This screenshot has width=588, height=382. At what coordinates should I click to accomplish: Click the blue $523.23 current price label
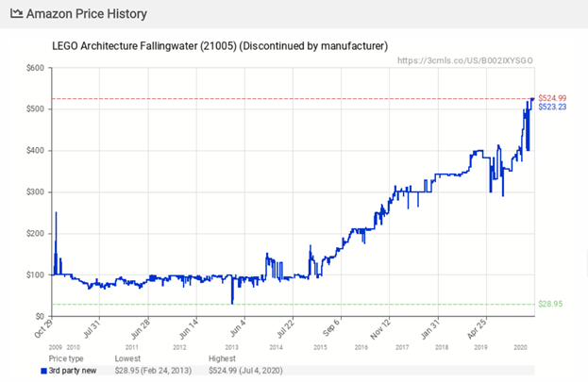551,107
